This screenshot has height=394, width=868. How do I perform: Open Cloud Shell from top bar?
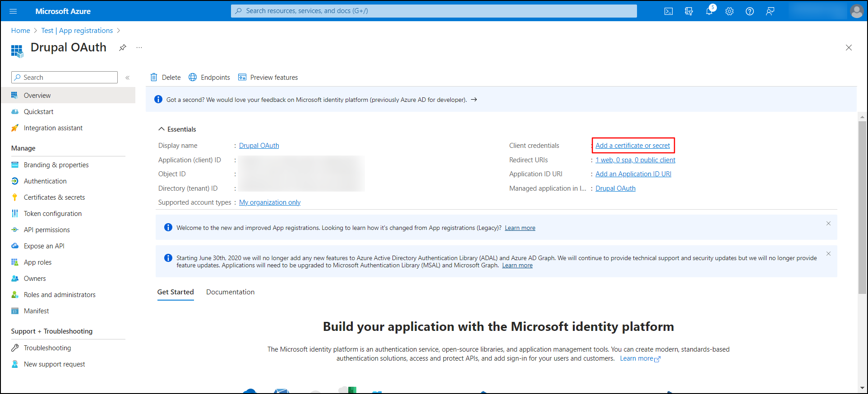point(669,11)
